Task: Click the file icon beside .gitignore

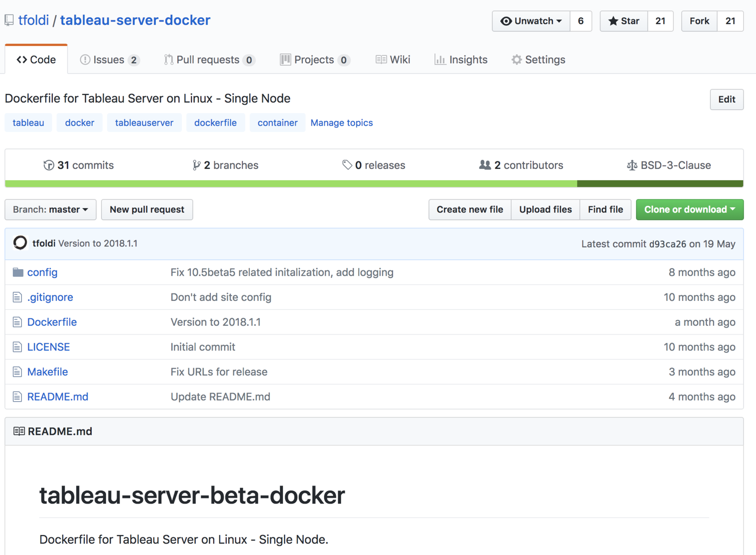Action: pyautogui.click(x=17, y=297)
